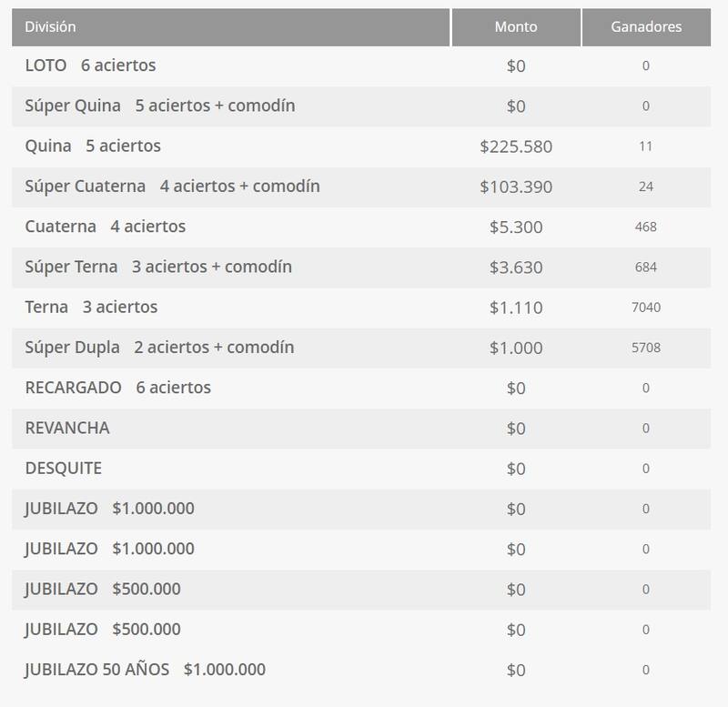Click the $103.390 Súper Cuaterna amount
Viewport: 728px width, 707px height.
click(x=516, y=187)
